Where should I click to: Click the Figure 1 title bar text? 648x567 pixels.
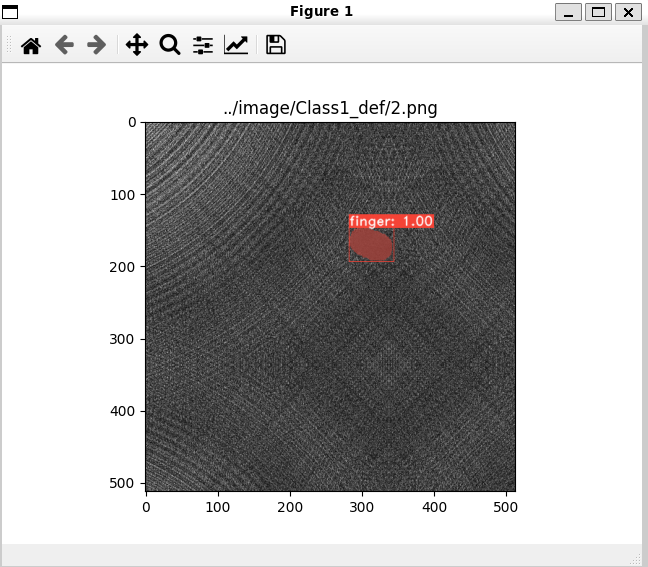tap(322, 12)
